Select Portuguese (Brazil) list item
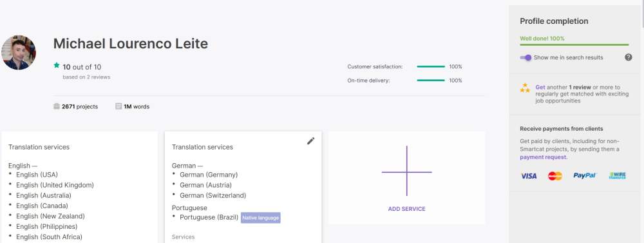This screenshot has width=644, height=243. point(209,217)
